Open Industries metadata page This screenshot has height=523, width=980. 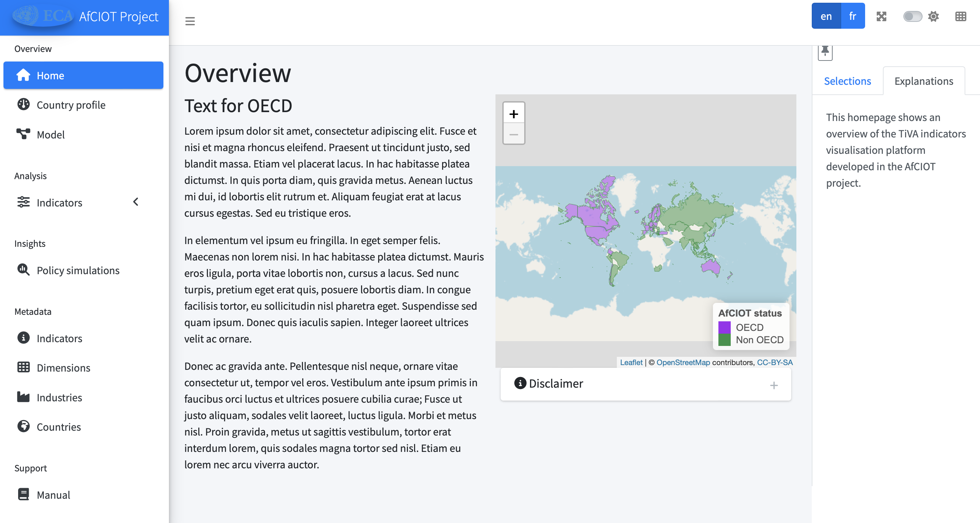tap(59, 398)
